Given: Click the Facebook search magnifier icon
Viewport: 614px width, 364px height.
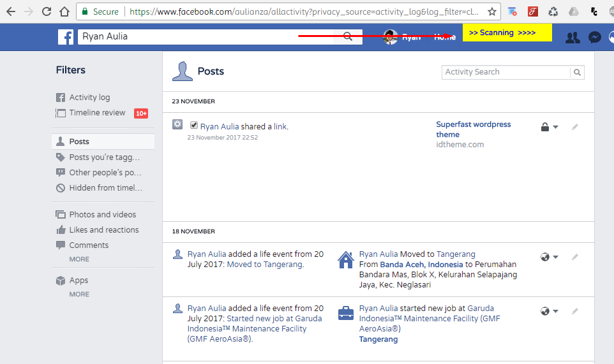Looking at the screenshot, I should click(x=348, y=37).
